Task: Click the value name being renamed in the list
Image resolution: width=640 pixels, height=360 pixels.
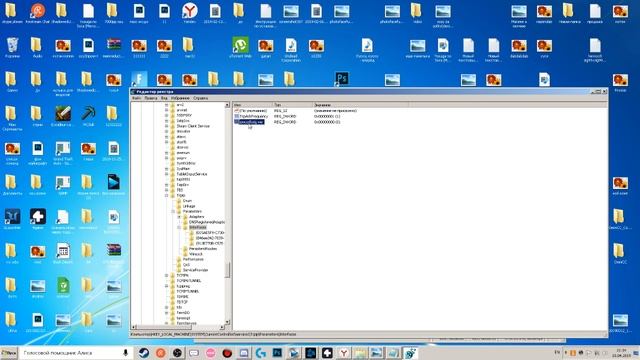Action: (x=251, y=122)
